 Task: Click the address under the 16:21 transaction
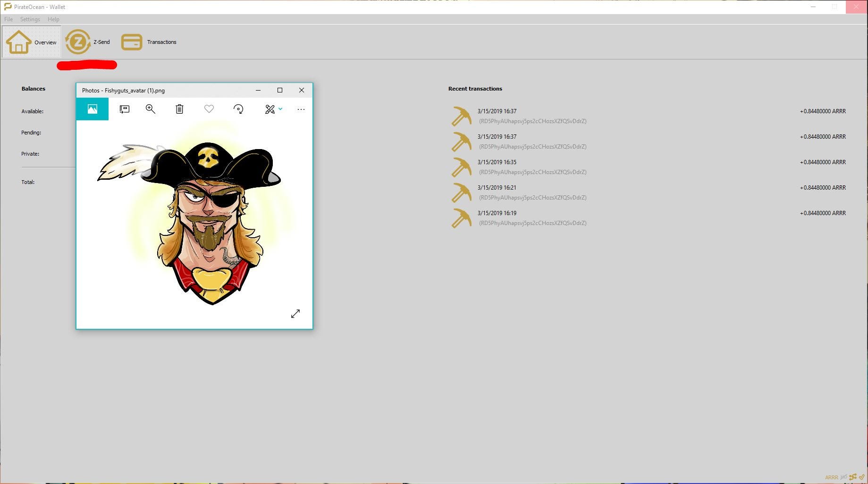(533, 198)
